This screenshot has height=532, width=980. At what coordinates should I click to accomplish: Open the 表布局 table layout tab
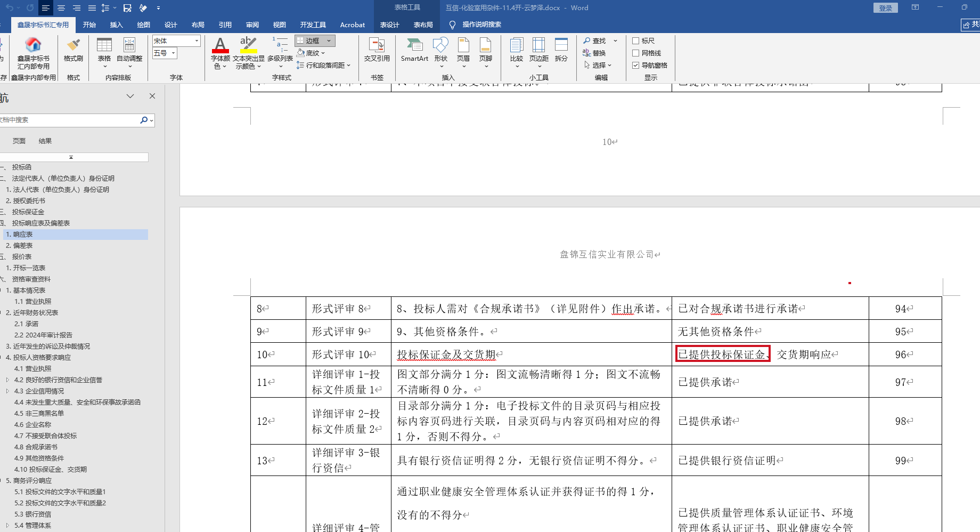click(x=423, y=25)
